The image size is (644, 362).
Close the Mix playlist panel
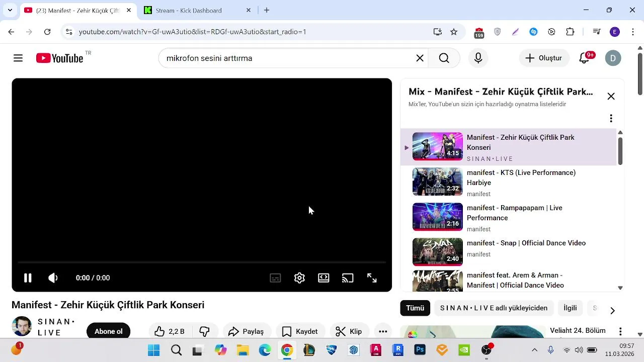click(611, 97)
